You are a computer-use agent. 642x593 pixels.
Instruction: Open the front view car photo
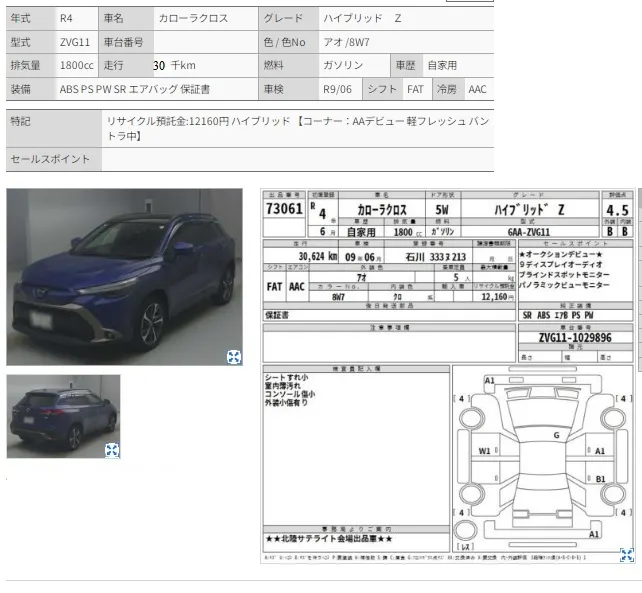124,277
